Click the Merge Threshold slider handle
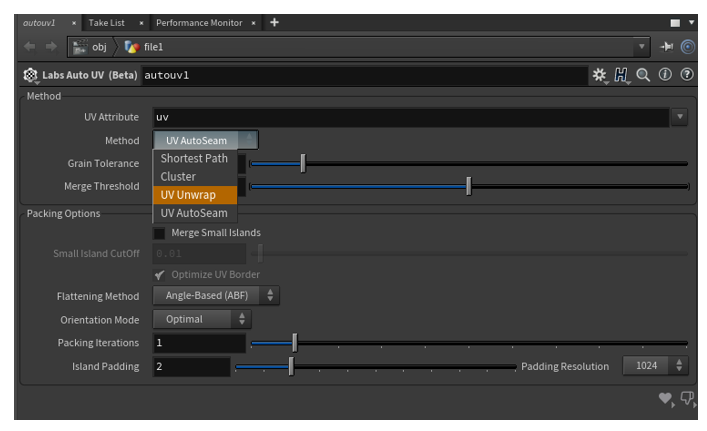This screenshot has height=431, width=707. (469, 186)
